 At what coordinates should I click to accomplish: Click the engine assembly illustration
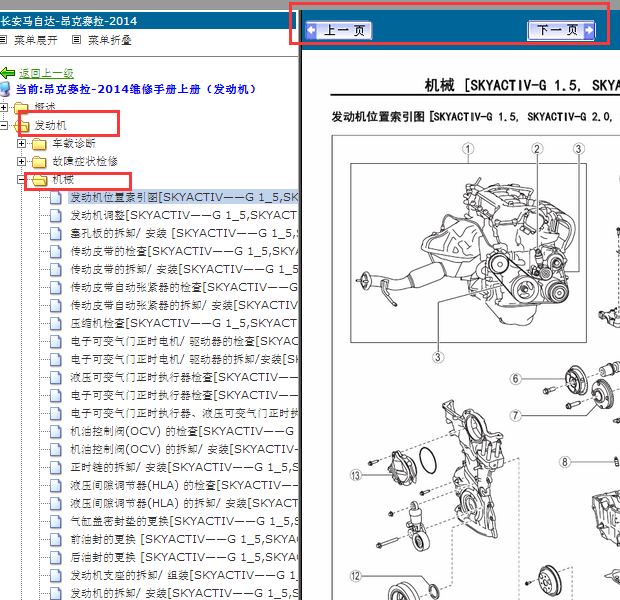point(468,253)
